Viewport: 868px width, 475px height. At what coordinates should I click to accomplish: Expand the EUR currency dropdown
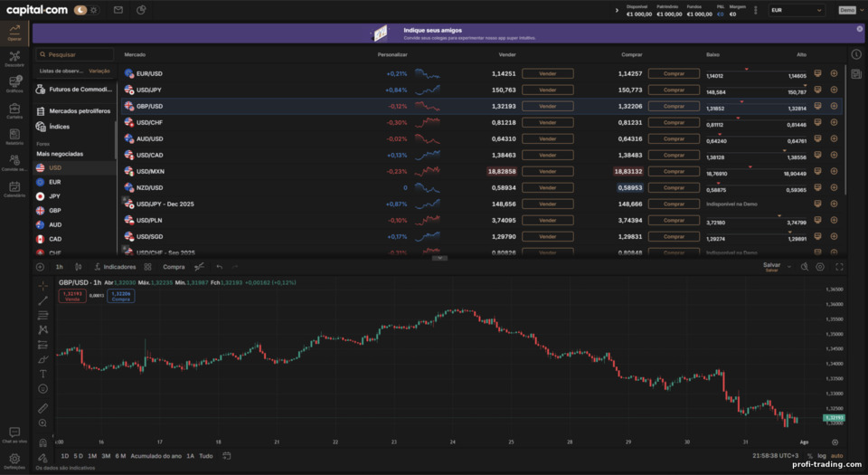click(x=796, y=10)
